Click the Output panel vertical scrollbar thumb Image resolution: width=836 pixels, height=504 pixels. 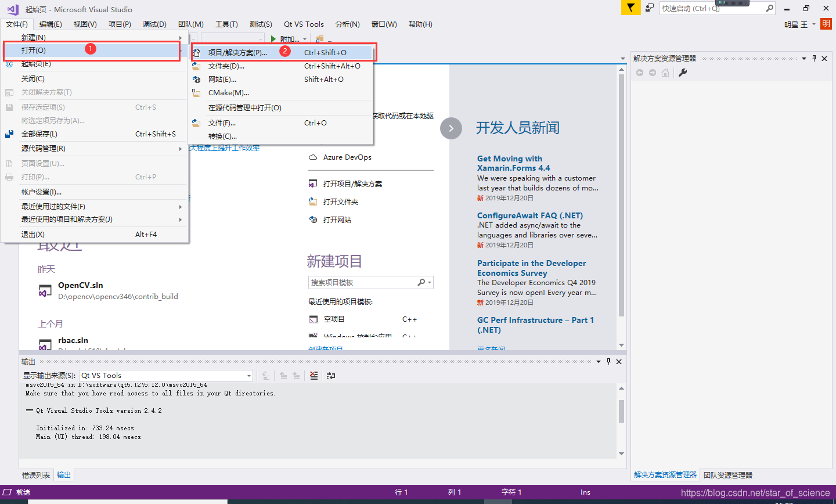click(x=621, y=411)
